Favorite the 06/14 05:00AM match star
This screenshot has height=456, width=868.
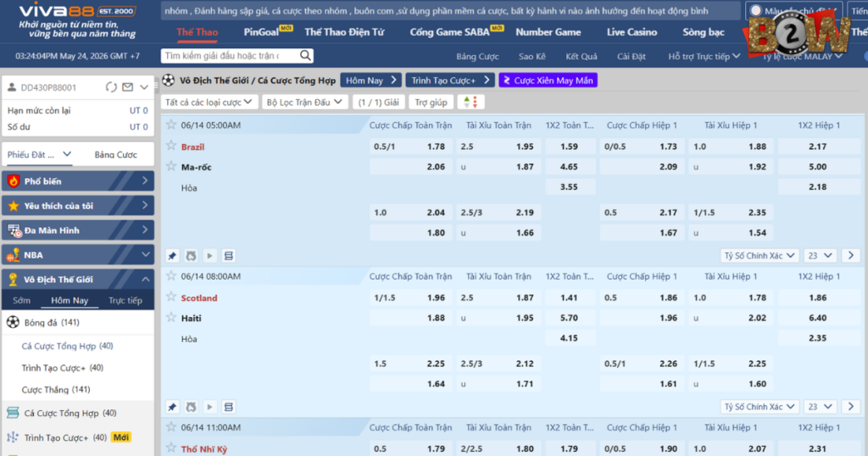[171, 125]
